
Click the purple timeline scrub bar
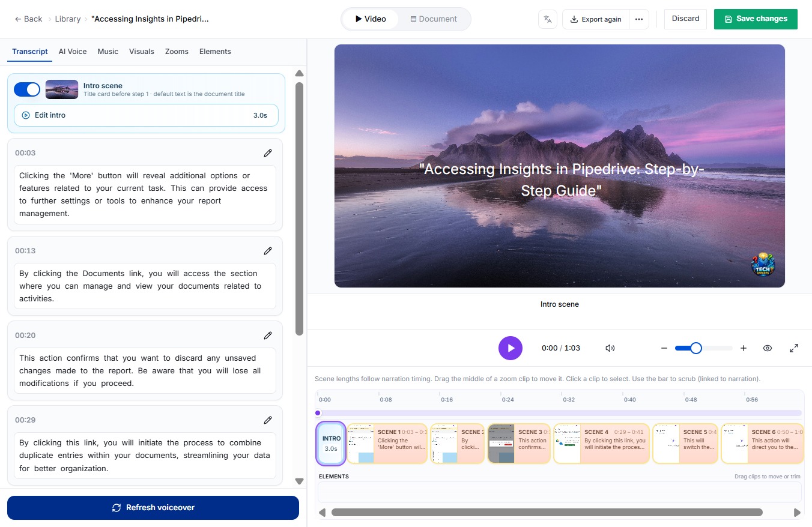[x=559, y=413]
